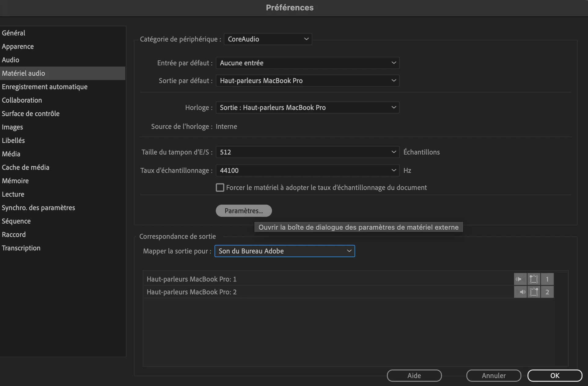Click front-right surround icon on output 2
This screenshot has height=386, width=588.
534,292
